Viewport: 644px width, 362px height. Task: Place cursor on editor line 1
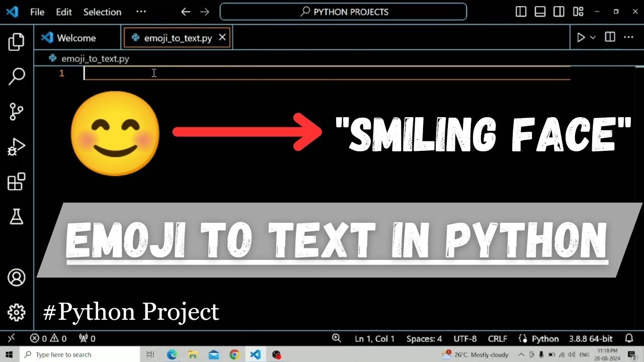point(327,73)
